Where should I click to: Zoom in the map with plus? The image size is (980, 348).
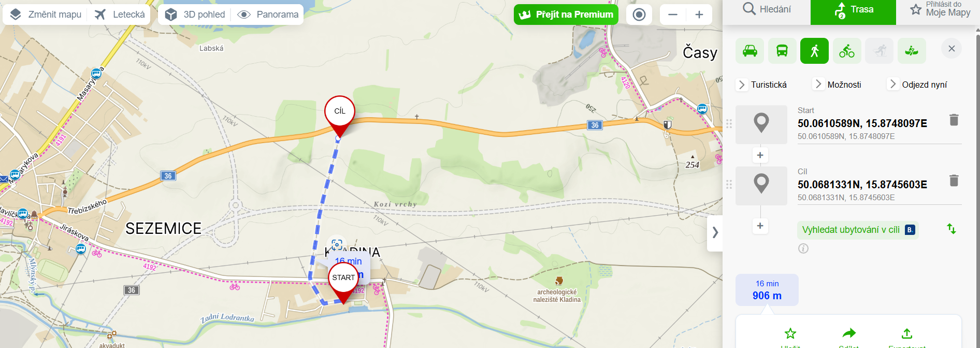pyautogui.click(x=699, y=15)
